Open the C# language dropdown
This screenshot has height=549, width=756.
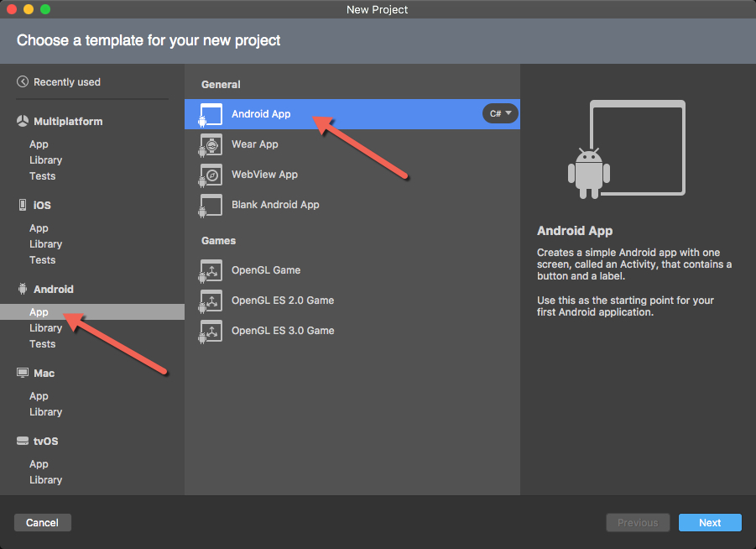tap(501, 113)
